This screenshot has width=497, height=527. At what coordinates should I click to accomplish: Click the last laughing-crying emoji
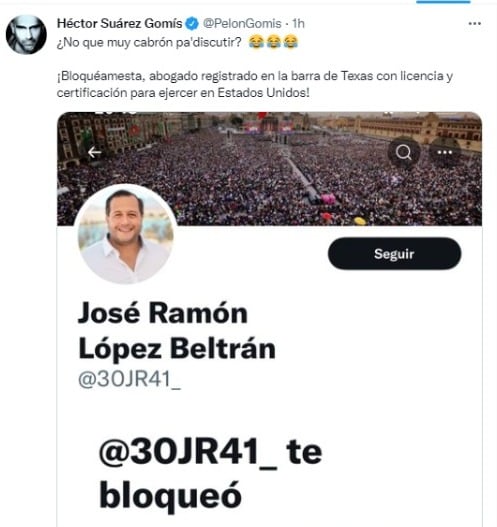pyautogui.click(x=290, y=43)
